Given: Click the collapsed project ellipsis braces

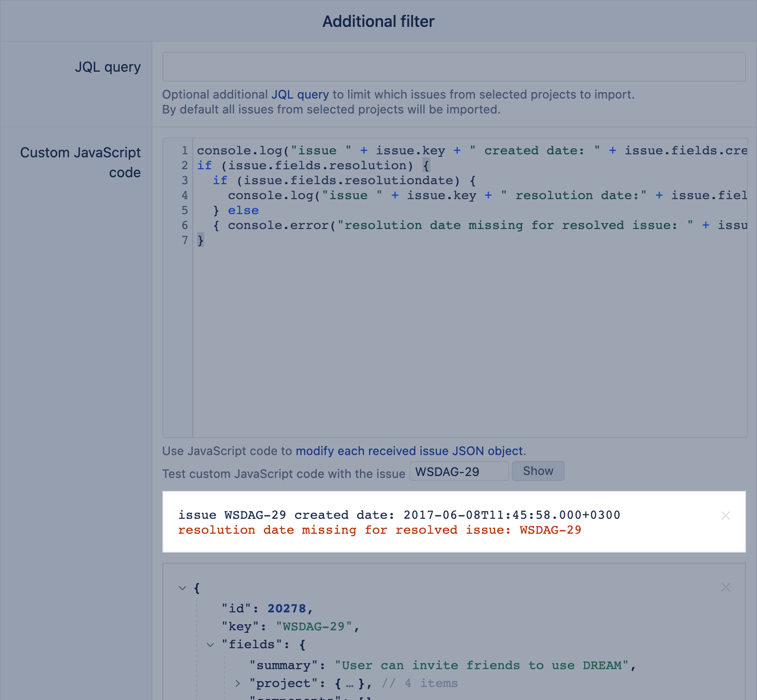Looking at the screenshot, I should (350, 684).
